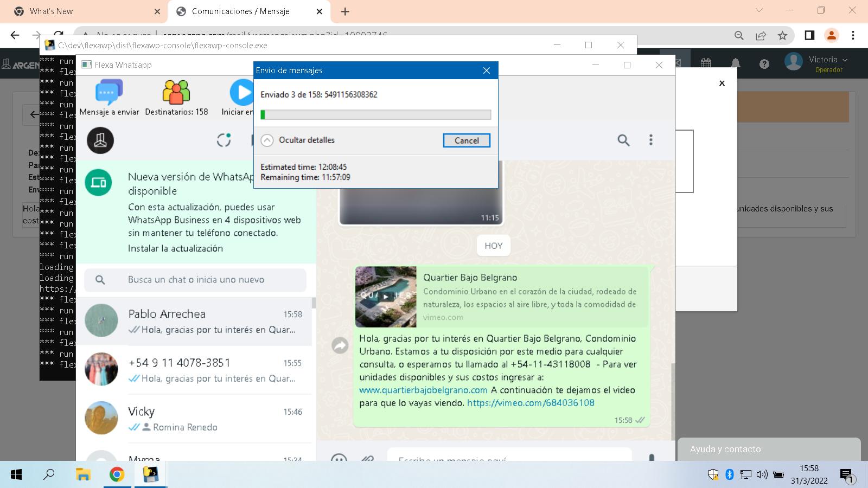Click Pablo Arrechea's profile picture
868x488 pixels.
coord(101,320)
